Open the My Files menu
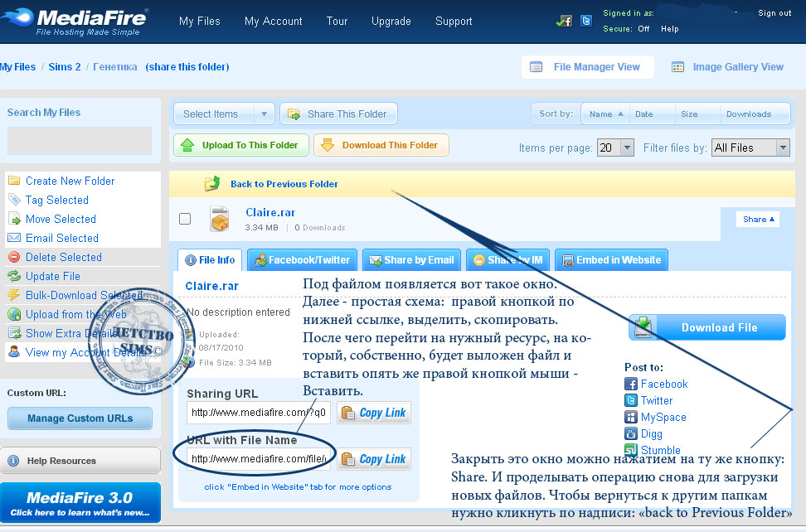 [x=200, y=21]
